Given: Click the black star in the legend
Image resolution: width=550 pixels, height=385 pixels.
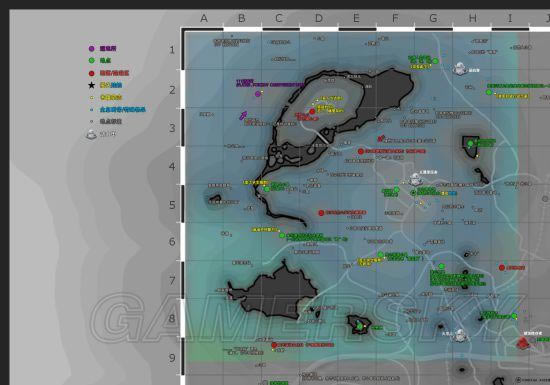Looking at the screenshot, I should 92,85.
